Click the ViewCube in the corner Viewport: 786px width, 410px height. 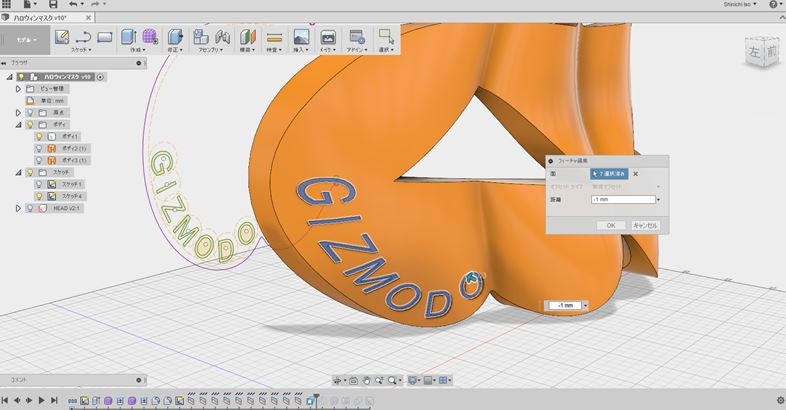coord(762,52)
